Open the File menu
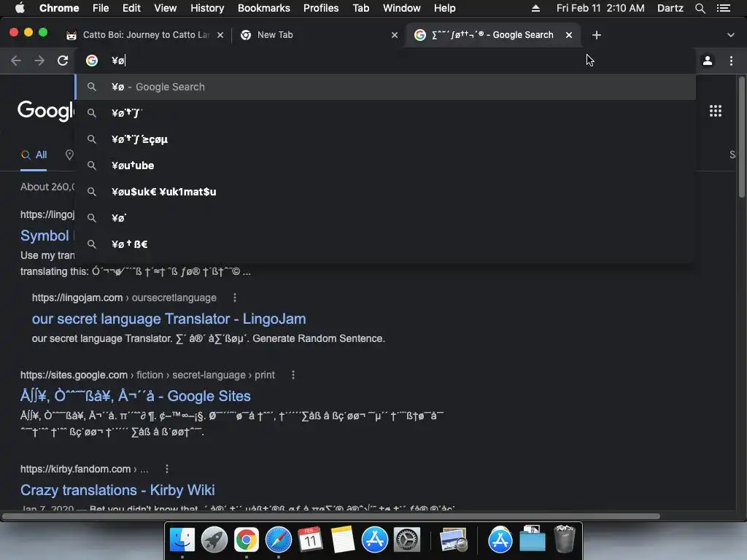This screenshot has width=747, height=560. click(x=101, y=8)
